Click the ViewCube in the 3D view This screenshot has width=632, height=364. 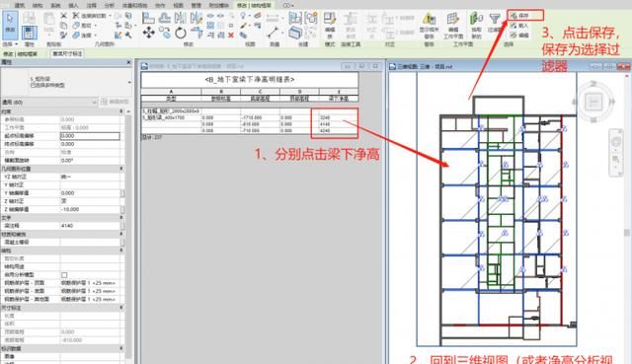pyautogui.click(x=593, y=102)
